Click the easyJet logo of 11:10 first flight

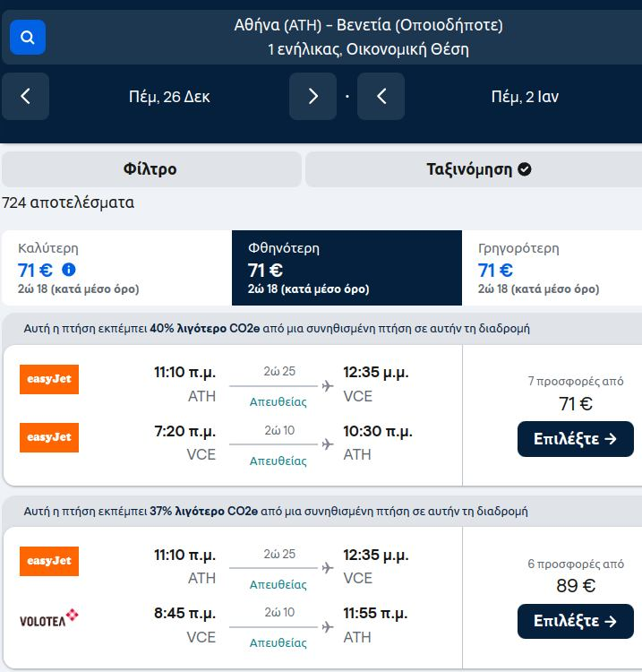[x=49, y=379]
